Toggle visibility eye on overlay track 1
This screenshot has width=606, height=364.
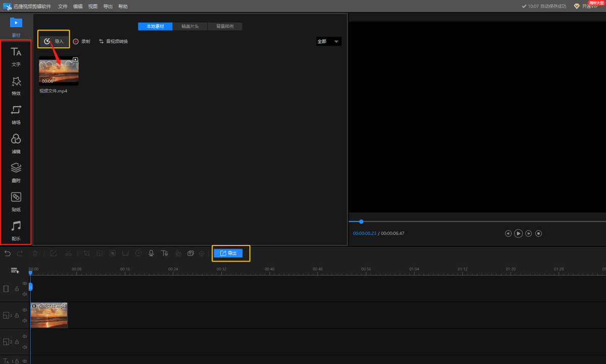point(25,310)
